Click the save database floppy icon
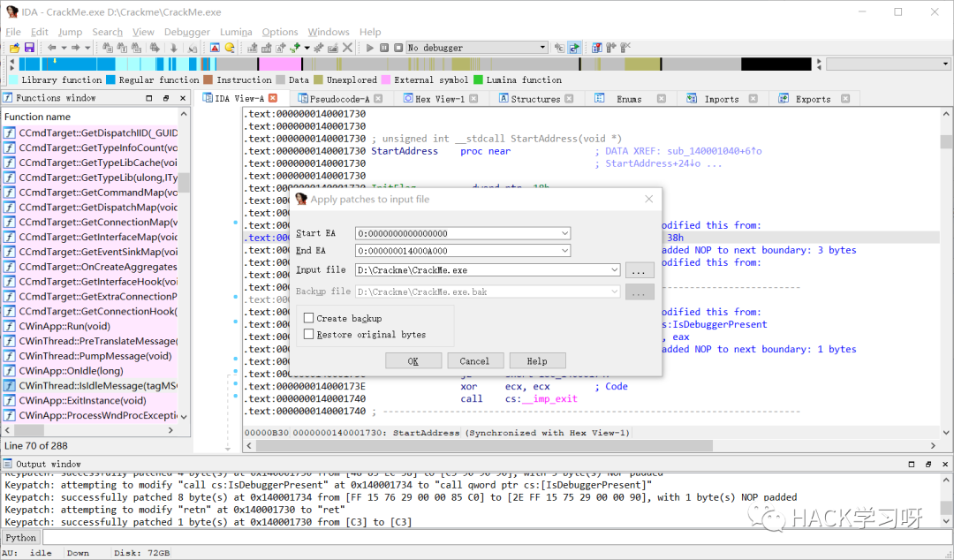Screen dimensions: 954x560 [28, 48]
